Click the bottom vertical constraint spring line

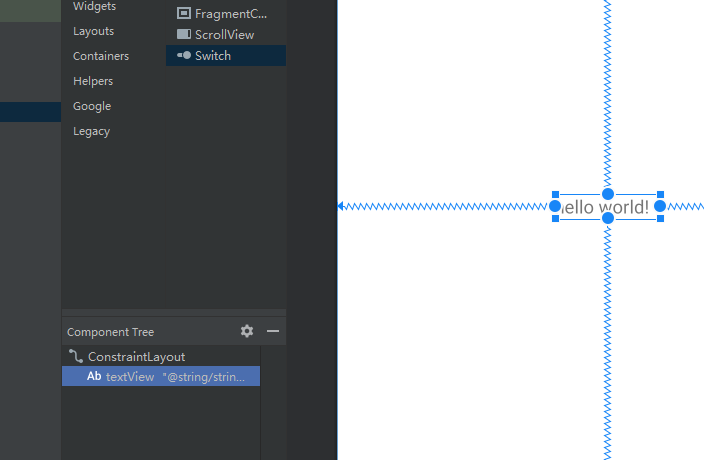click(x=607, y=342)
